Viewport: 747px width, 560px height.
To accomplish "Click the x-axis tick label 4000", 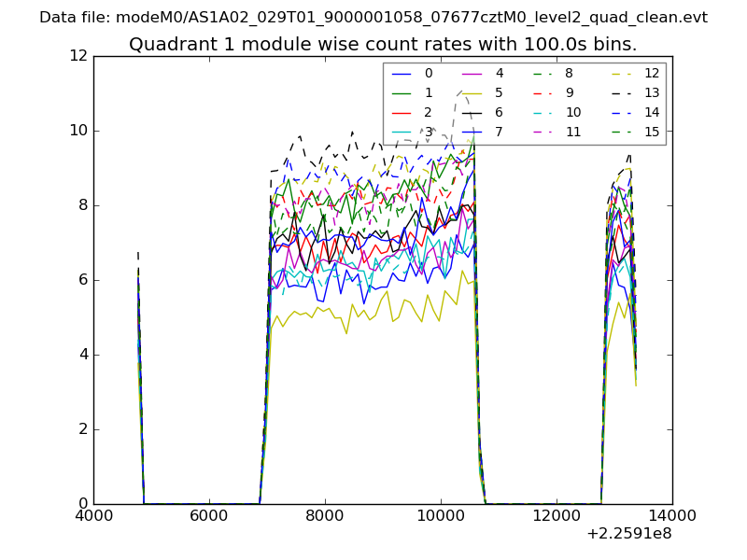I will coord(93,515).
